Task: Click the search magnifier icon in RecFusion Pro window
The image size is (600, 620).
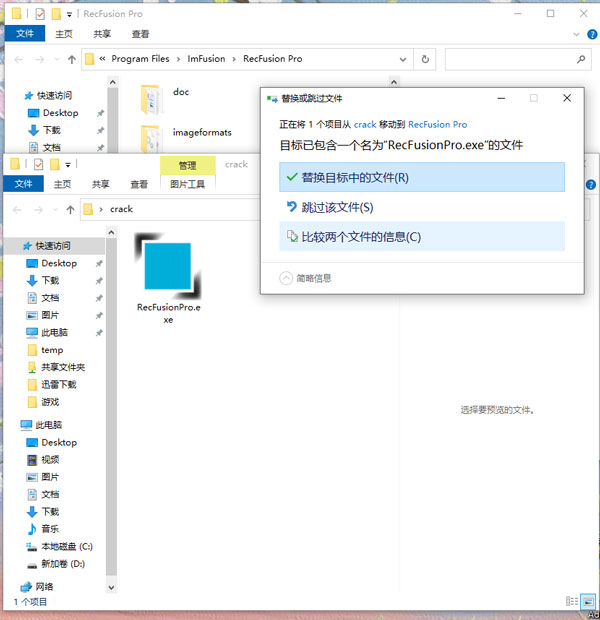Action: pyautogui.click(x=581, y=59)
